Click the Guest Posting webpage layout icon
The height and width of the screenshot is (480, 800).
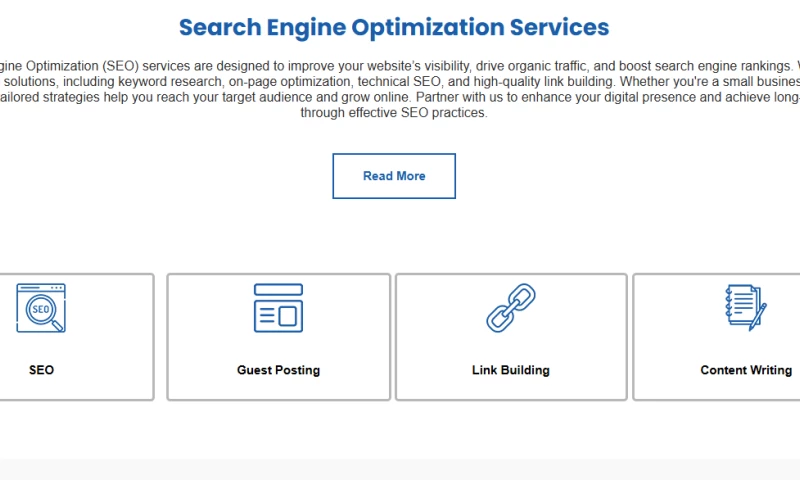coord(278,308)
